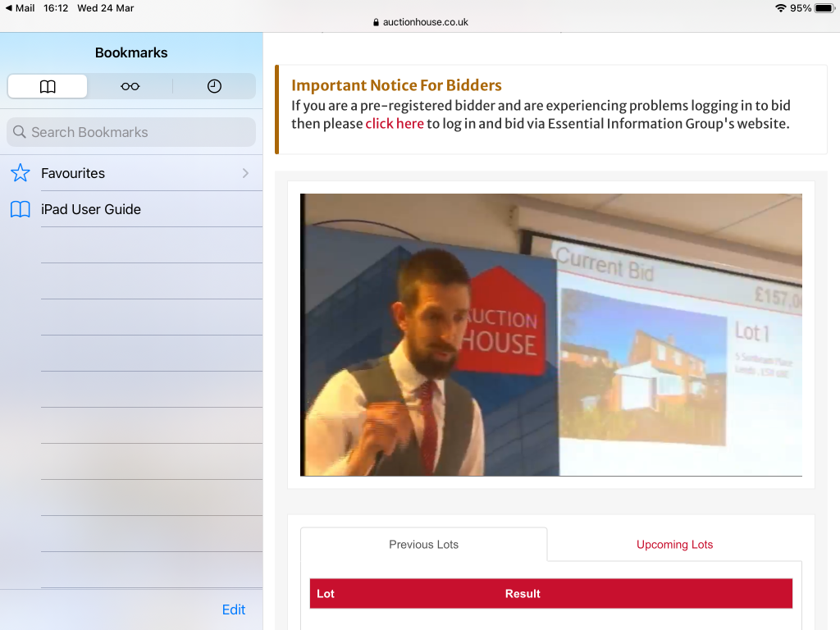
Task: Tap the battery indicator in status bar
Action: tap(824, 8)
